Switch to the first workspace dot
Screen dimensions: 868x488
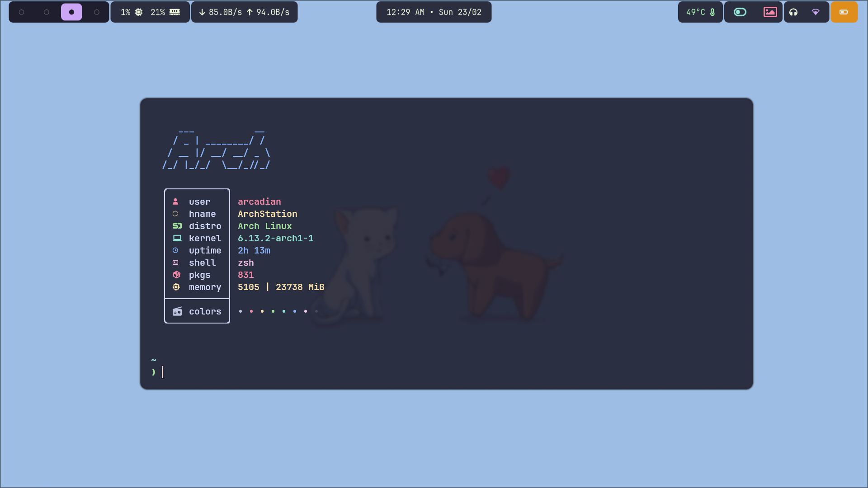[x=21, y=12]
